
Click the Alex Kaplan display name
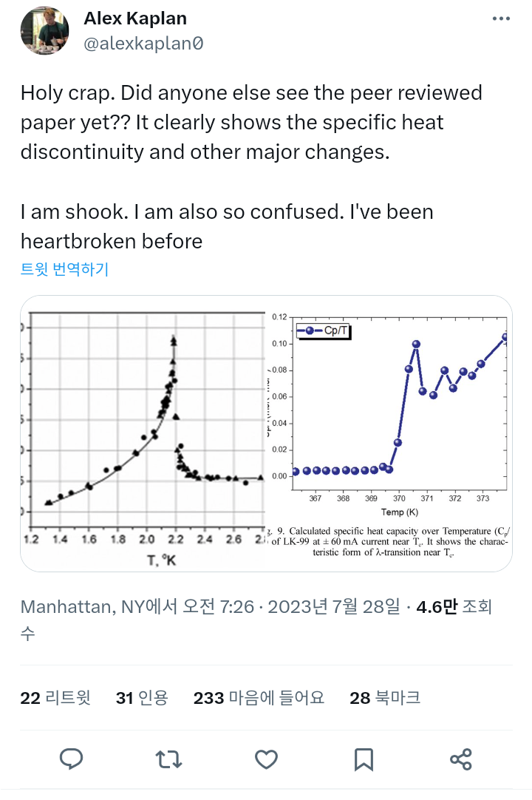point(135,18)
